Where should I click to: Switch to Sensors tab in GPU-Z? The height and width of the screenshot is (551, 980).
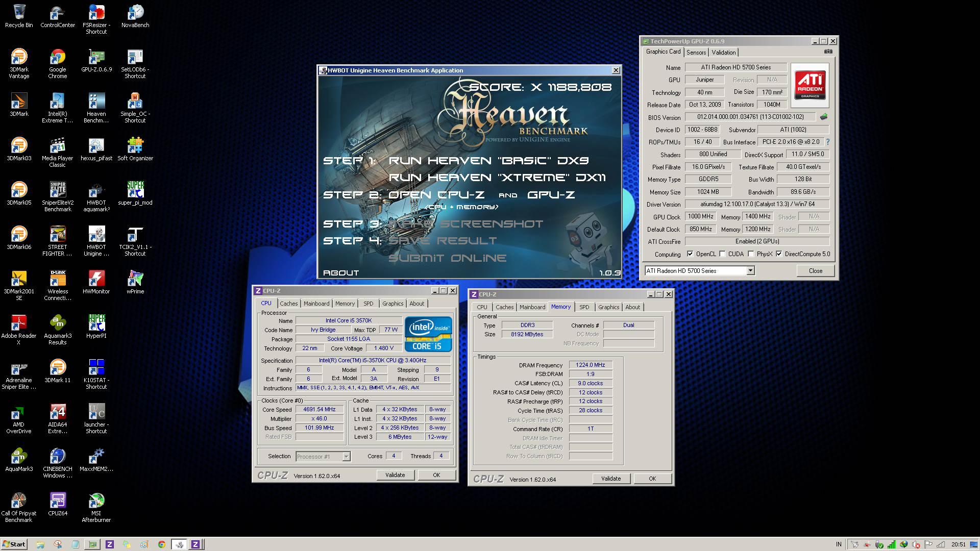coord(696,53)
